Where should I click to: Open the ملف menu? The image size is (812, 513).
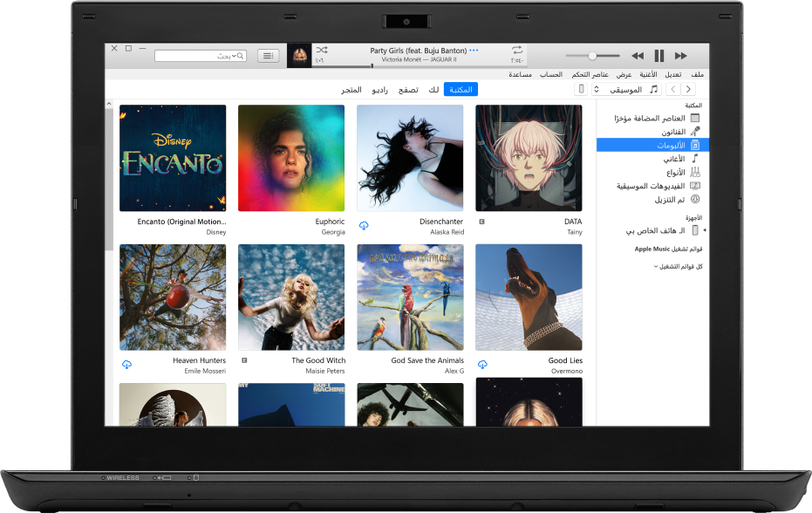698,74
